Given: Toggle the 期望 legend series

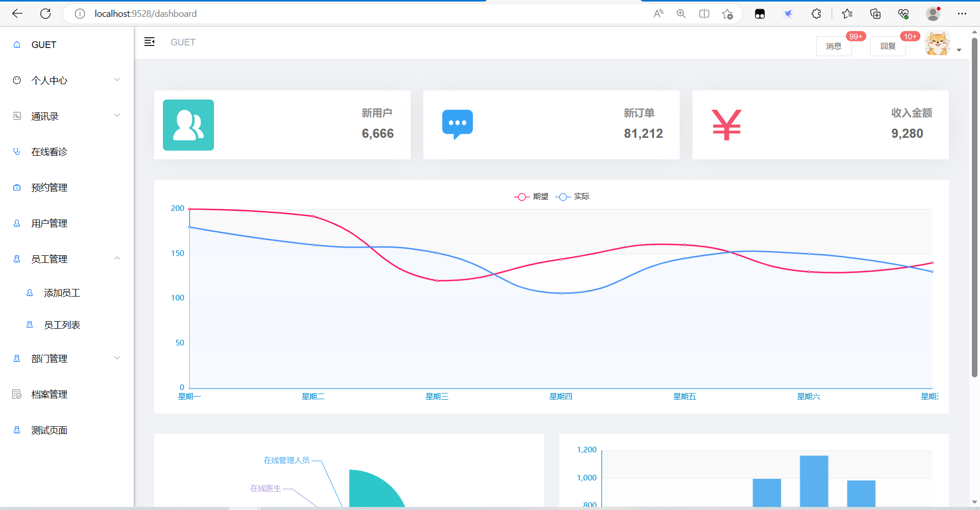Looking at the screenshot, I should (531, 197).
